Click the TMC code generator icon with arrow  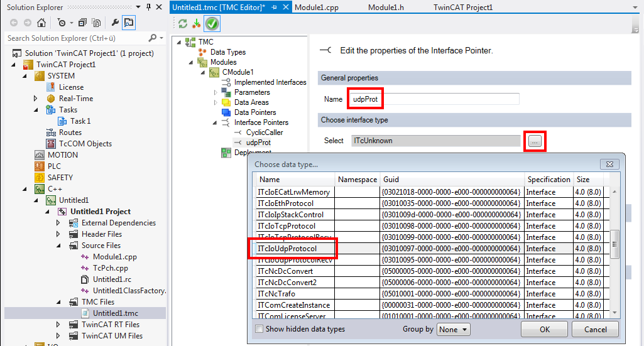[196, 24]
